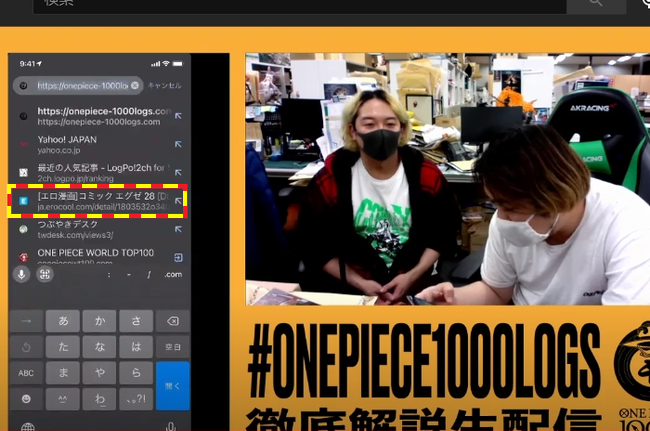Tap the blue 開く open key
The image size is (650, 431).
pyautogui.click(x=173, y=386)
